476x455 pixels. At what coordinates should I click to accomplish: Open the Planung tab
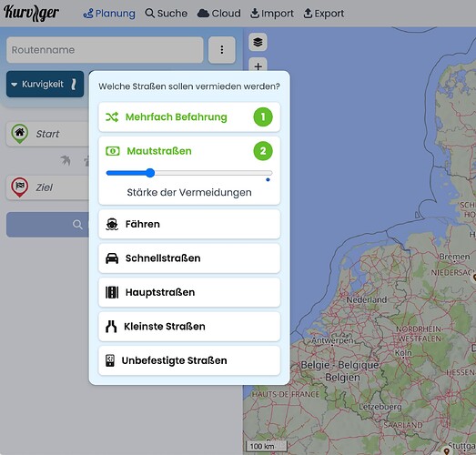pyautogui.click(x=109, y=14)
